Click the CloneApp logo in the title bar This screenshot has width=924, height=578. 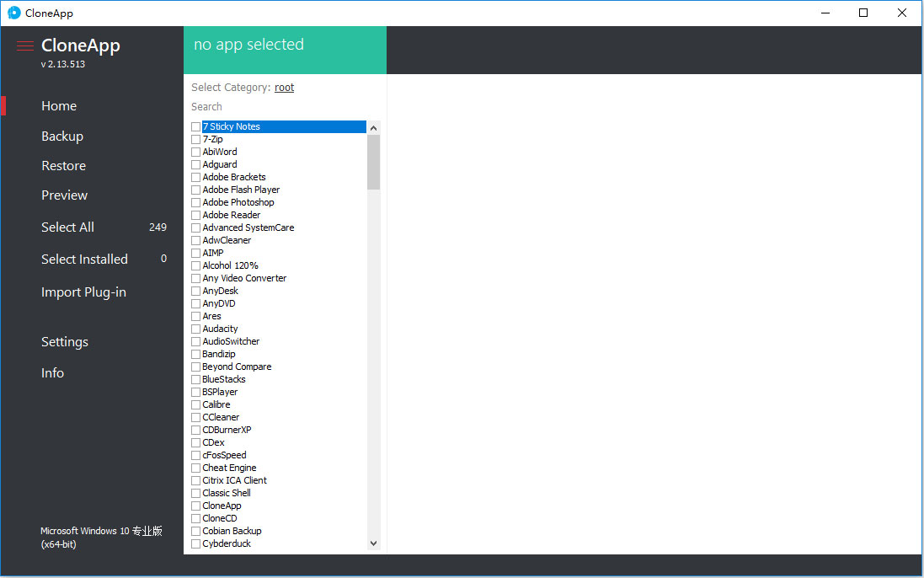click(x=13, y=13)
